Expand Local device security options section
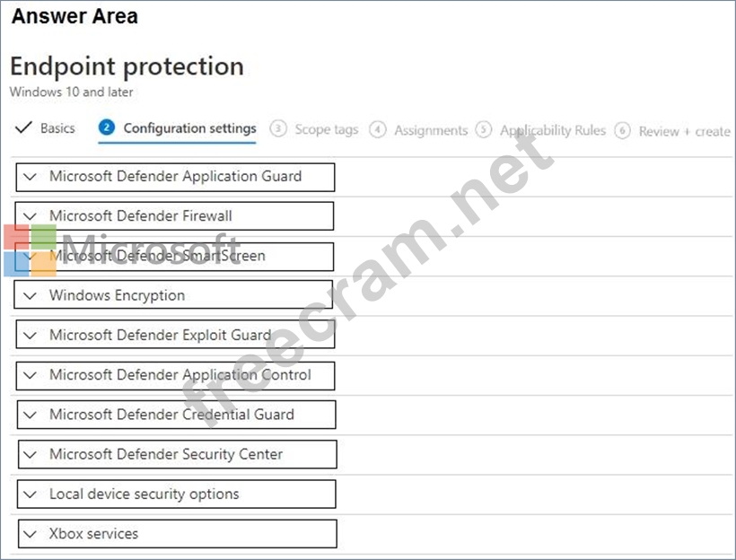This screenshot has height=560, width=736. [176, 494]
